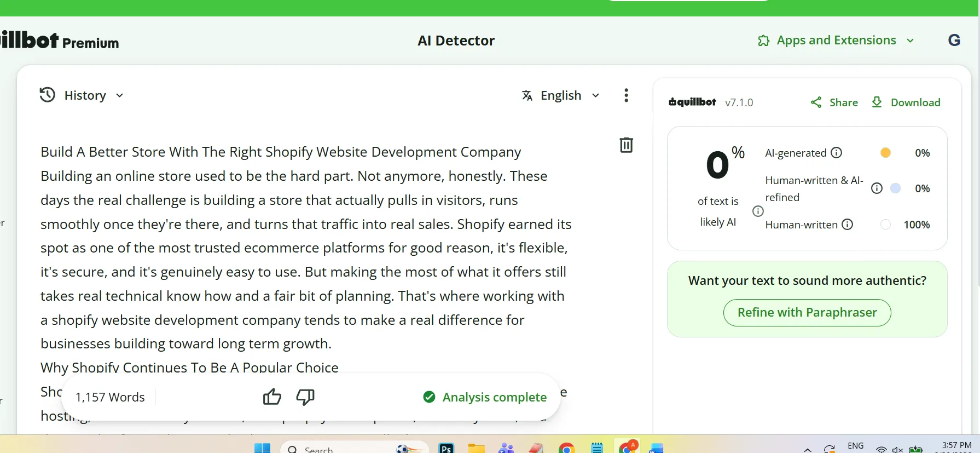The height and width of the screenshot is (453, 980).
Task: Give thumbs down feedback
Action: (x=305, y=397)
